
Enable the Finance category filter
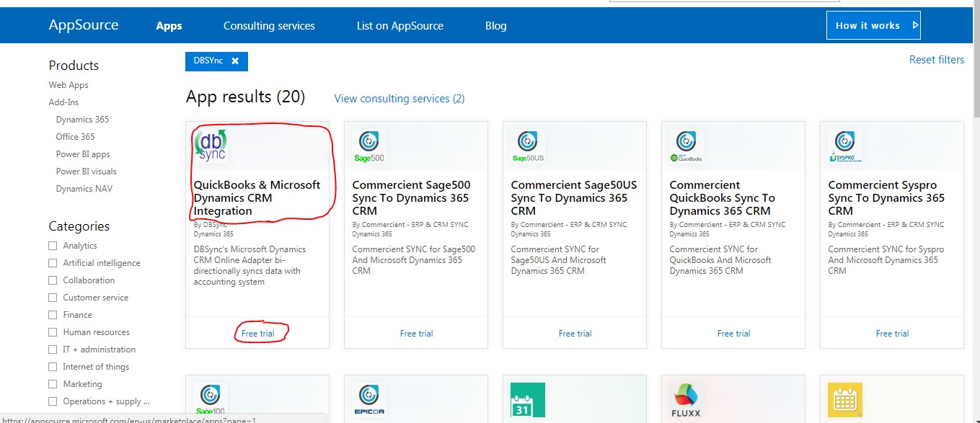53,315
